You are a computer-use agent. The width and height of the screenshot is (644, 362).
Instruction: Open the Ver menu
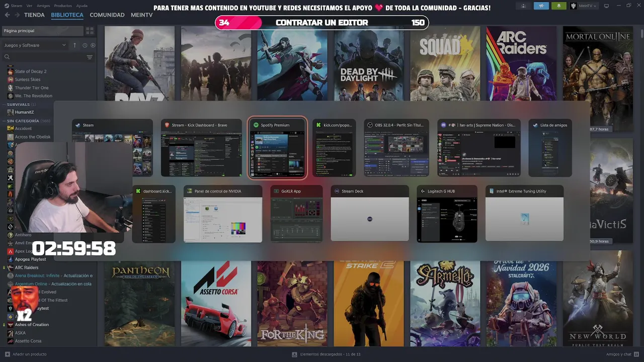pyautogui.click(x=30, y=6)
